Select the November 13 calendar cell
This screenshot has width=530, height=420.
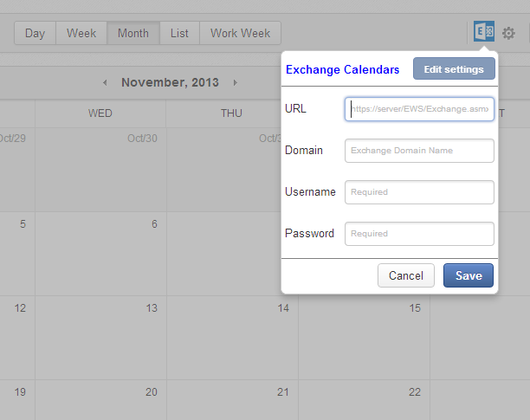coord(100,338)
